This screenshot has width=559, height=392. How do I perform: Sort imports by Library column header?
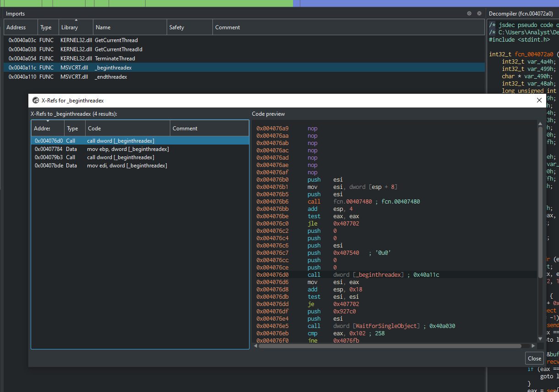76,27
